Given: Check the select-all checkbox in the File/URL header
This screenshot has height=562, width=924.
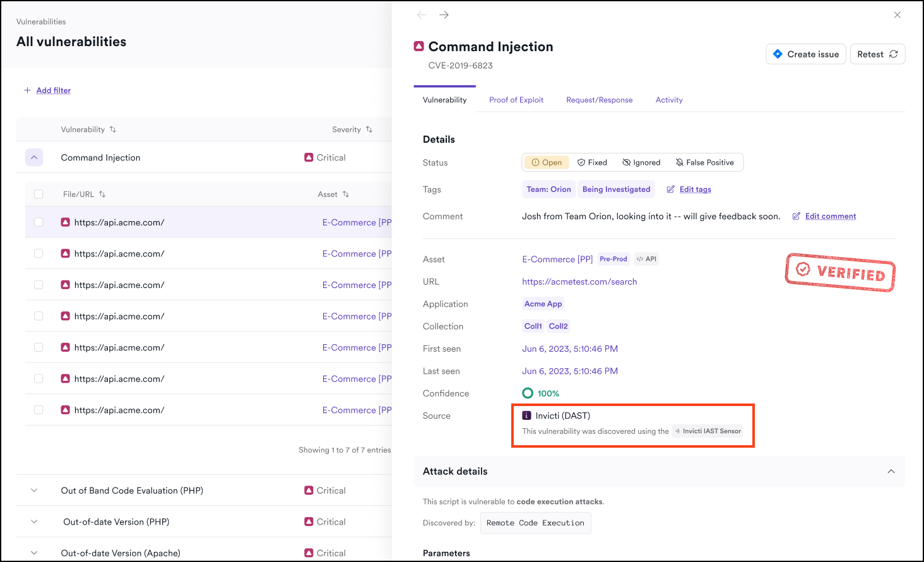Looking at the screenshot, I should (x=38, y=194).
